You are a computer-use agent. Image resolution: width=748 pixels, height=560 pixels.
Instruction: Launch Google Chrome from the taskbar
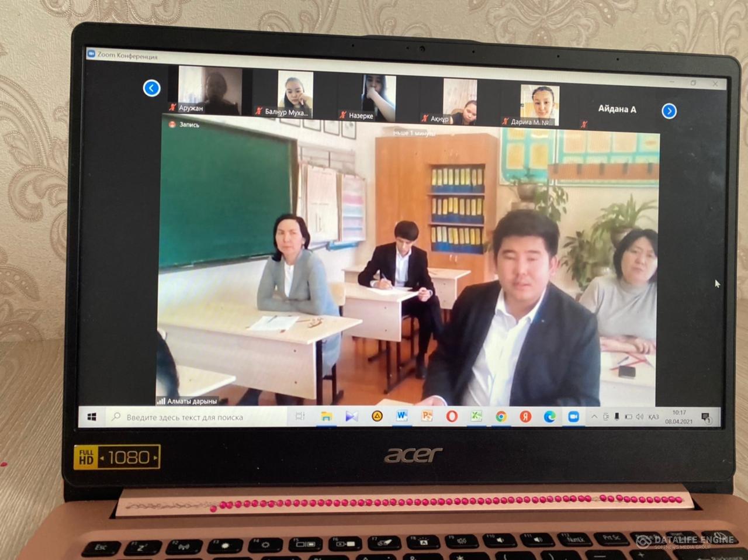tap(501, 417)
